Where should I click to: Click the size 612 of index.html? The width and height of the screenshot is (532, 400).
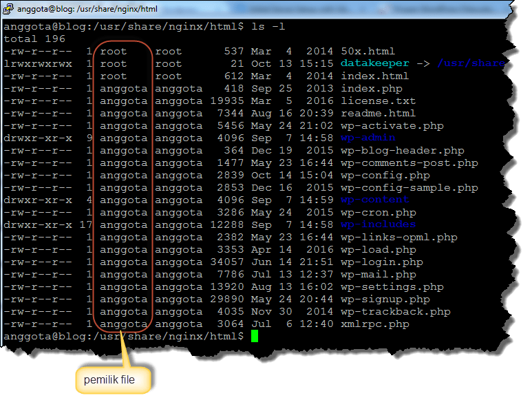pyautogui.click(x=234, y=76)
